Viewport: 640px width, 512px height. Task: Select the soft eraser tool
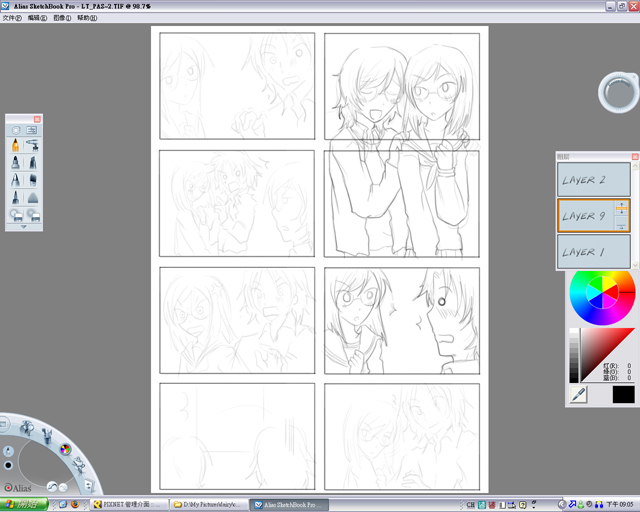(33, 215)
